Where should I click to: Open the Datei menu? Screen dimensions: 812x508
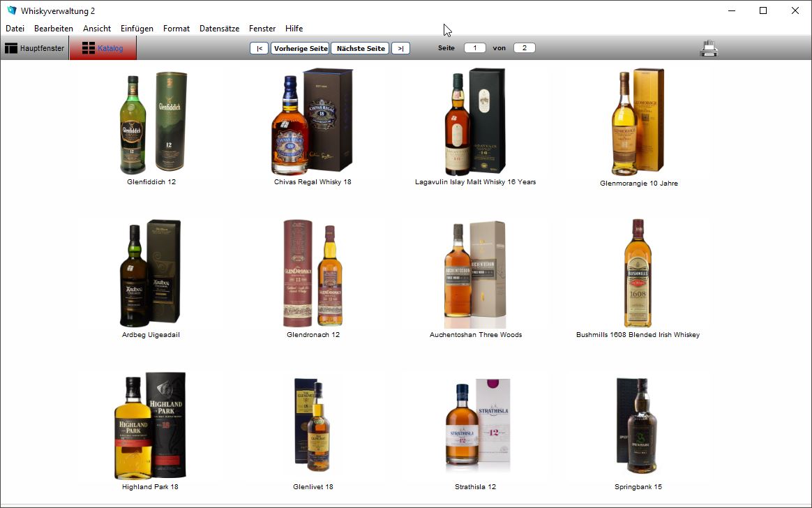click(x=15, y=29)
